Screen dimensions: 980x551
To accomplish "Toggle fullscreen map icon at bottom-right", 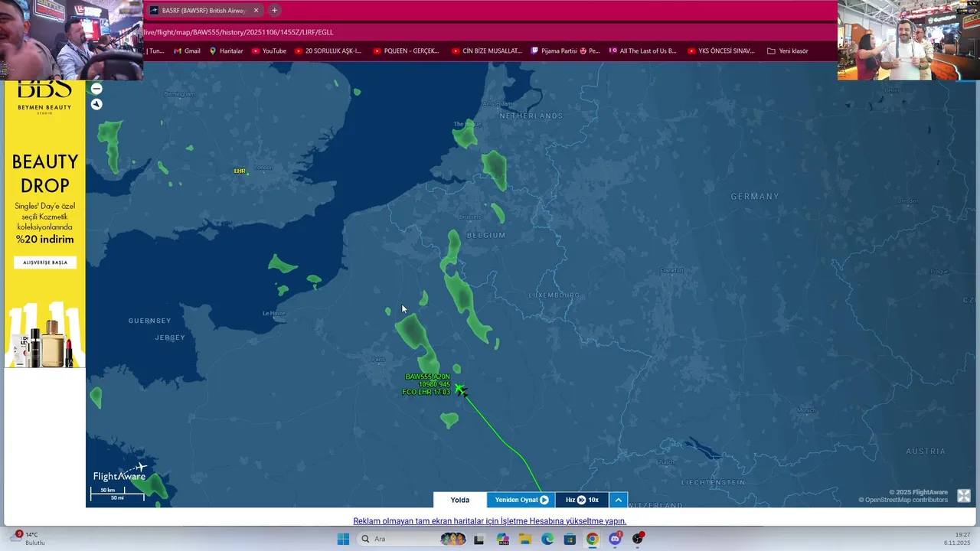I will 964,496.
